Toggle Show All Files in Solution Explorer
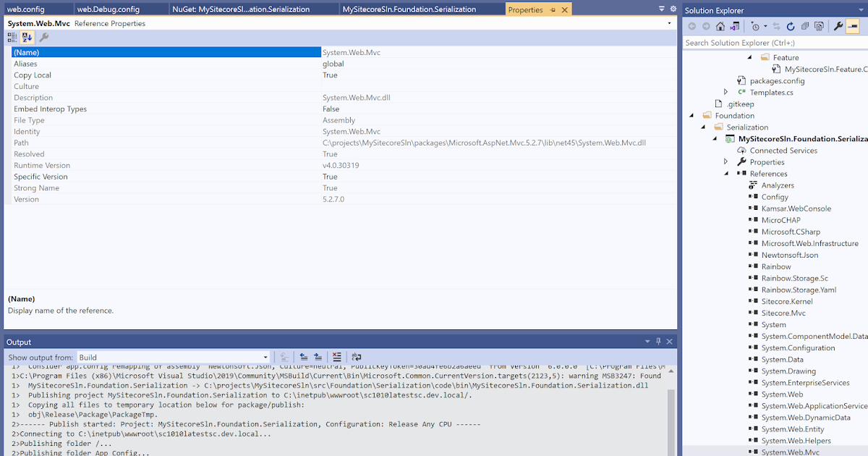Viewport: 868px width, 456px height. (820, 26)
